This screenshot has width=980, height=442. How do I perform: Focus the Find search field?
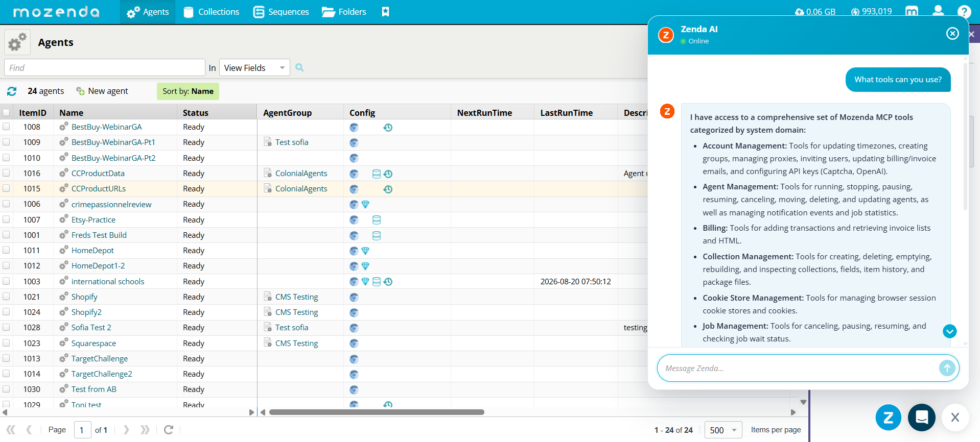pos(105,67)
